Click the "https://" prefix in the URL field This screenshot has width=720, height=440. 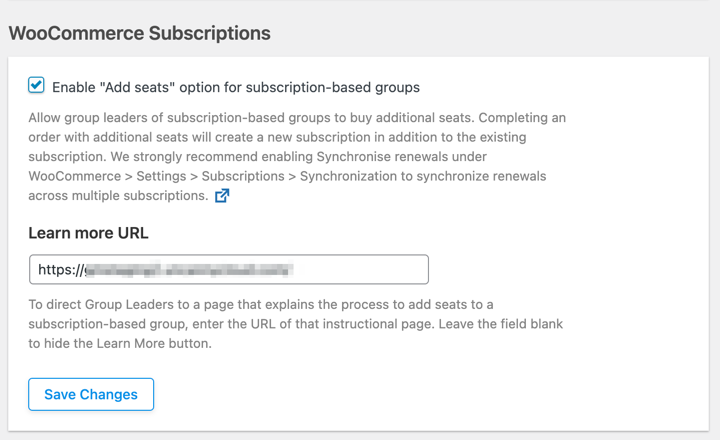click(60, 269)
